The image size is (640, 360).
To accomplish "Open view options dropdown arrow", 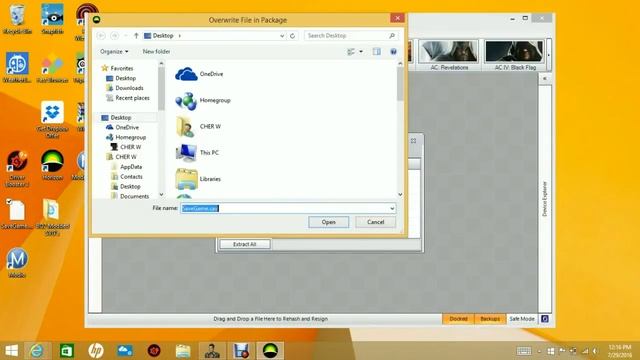I will 361,51.
